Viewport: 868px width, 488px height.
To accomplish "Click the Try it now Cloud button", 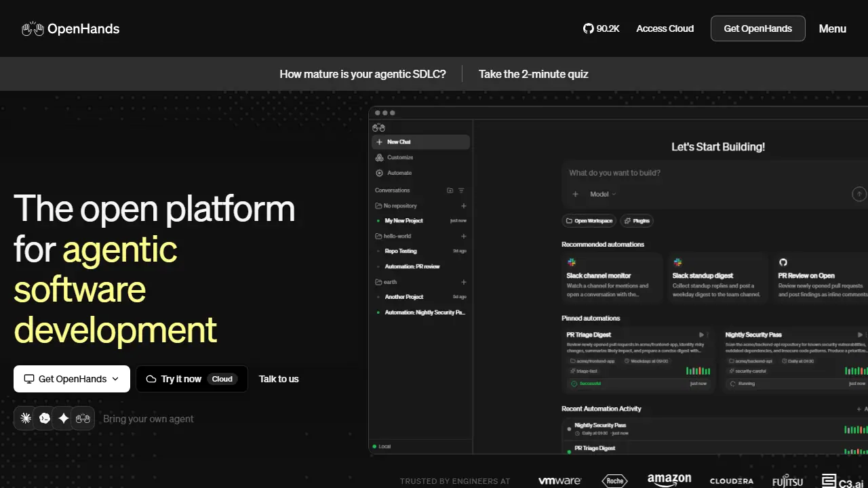I will 192,379.
